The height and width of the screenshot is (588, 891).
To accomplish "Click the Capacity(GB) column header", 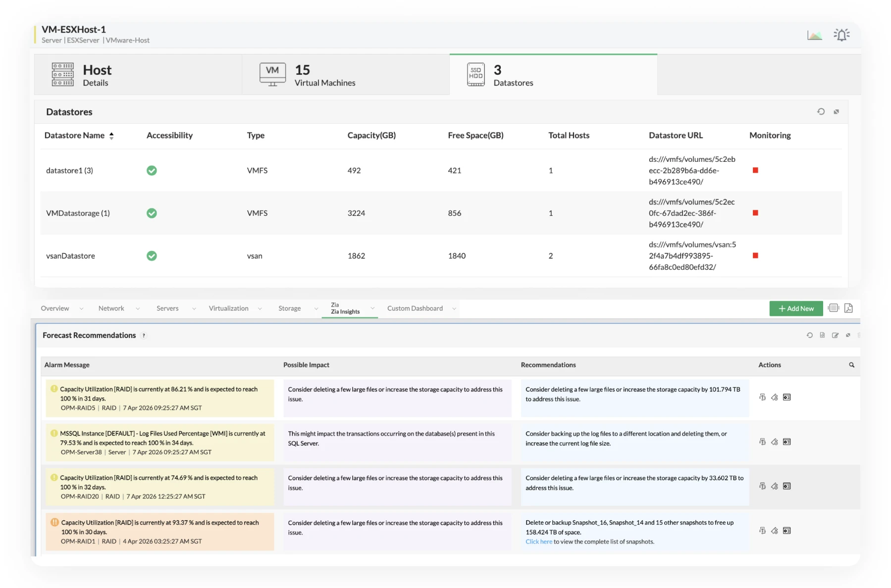I will 371,135.
